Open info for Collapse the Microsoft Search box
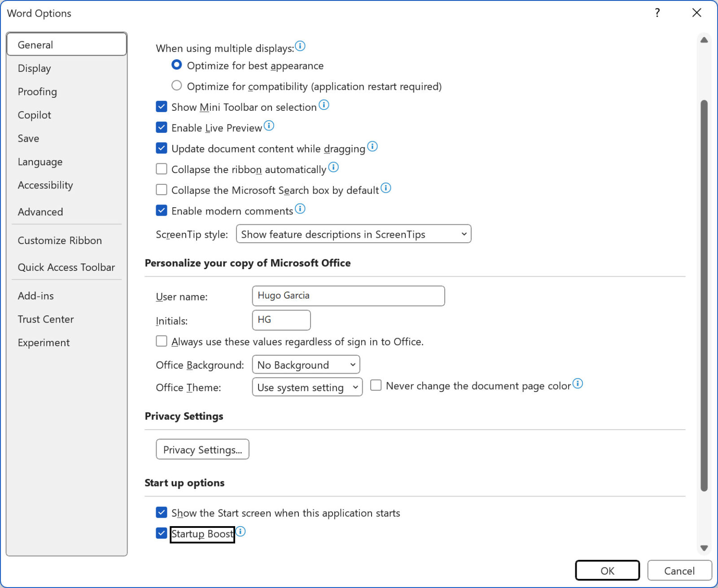This screenshot has height=588, width=718. pos(386,188)
